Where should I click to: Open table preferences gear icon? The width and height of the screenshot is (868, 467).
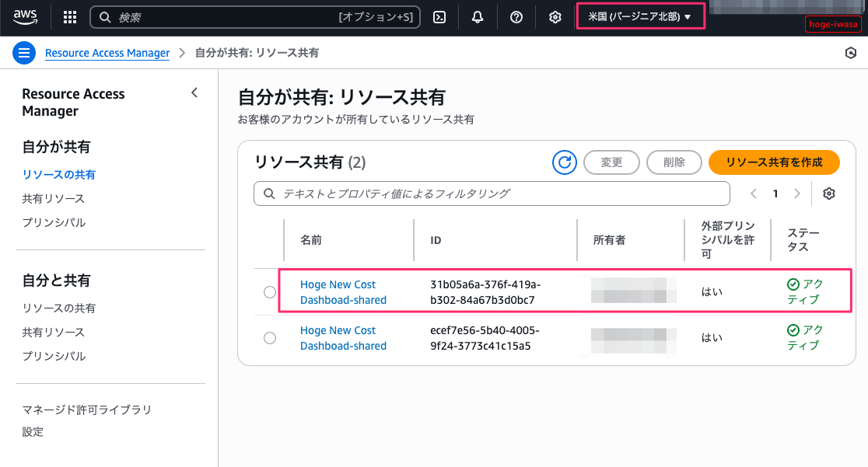828,193
